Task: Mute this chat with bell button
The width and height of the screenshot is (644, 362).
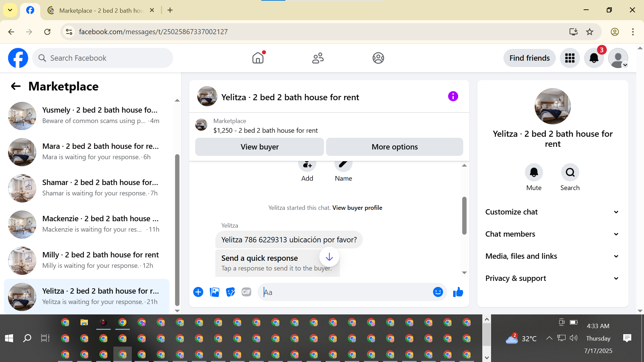Action: 534,172
